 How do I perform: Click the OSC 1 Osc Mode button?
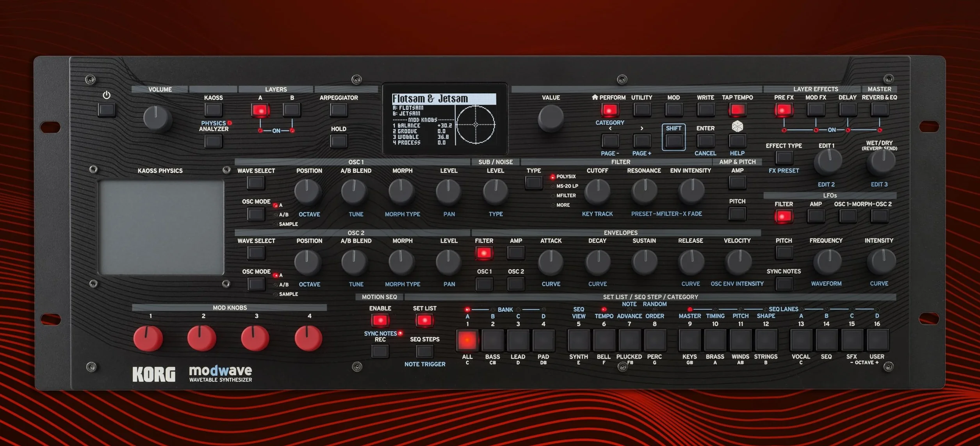[256, 214]
